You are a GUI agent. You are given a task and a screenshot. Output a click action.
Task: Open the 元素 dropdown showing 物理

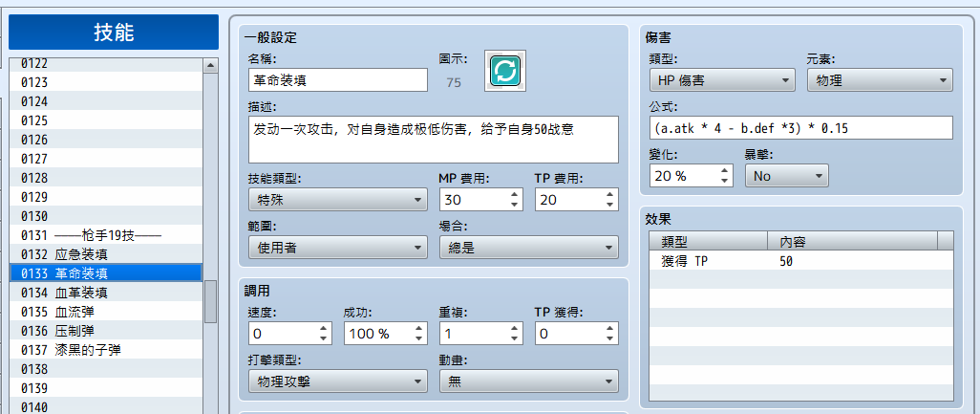880,80
